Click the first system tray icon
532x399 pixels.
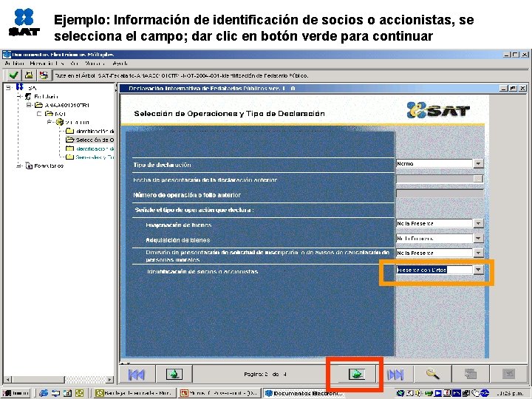coord(400,394)
